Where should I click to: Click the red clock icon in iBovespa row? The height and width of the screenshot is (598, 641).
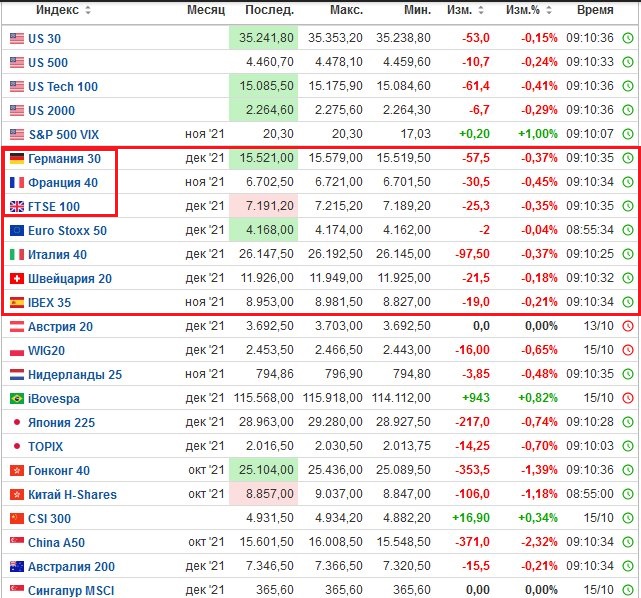pyautogui.click(x=628, y=398)
